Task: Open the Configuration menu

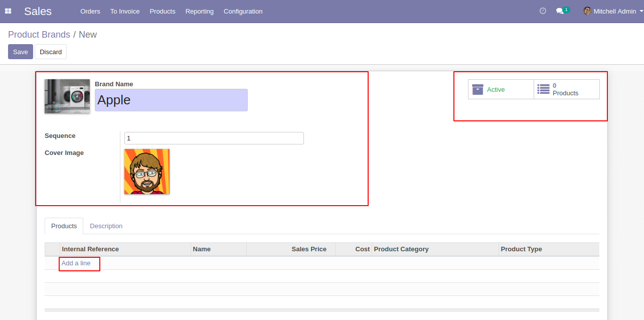Action: click(243, 11)
